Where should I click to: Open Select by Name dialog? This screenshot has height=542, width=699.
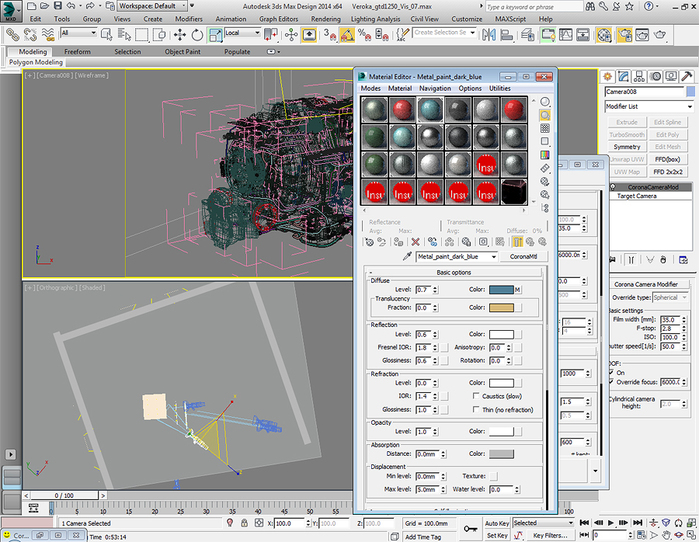(124, 35)
